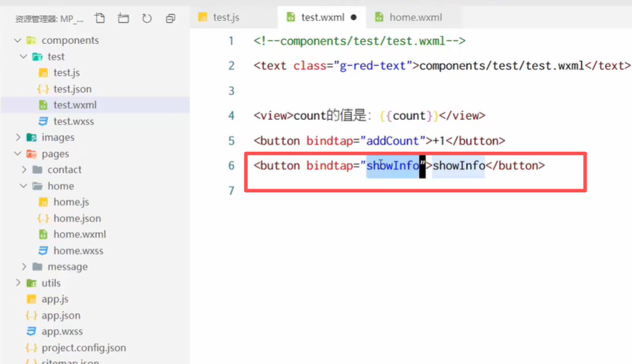Open home.wxml label in the file tree
The image size is (632, 364).
[x=80, y=234]
